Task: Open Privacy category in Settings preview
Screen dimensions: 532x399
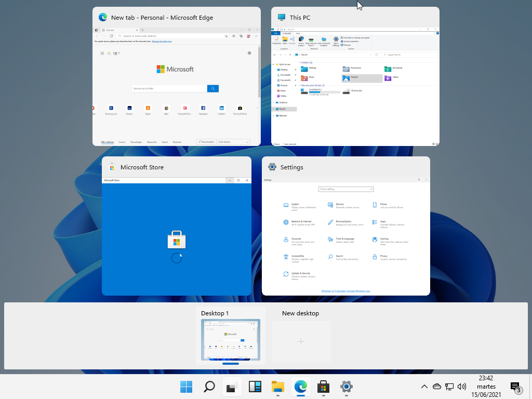Action: pyautogui.click(x=389, y=257)
